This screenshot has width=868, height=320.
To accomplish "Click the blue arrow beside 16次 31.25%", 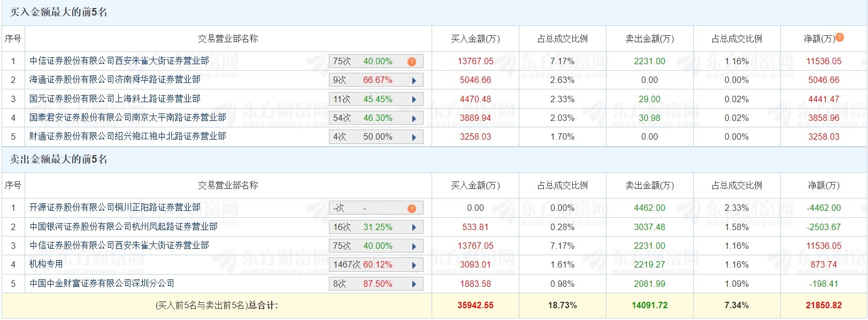I will click(x=414, y=227).
